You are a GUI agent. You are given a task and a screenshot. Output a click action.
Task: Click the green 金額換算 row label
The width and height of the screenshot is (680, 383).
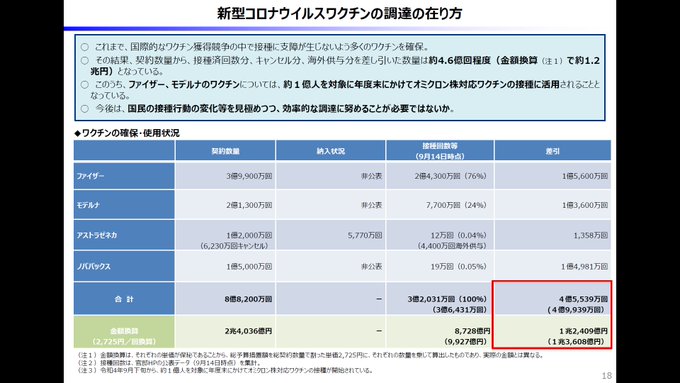124,336
